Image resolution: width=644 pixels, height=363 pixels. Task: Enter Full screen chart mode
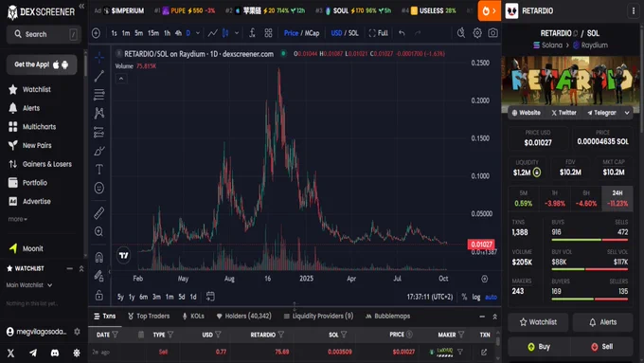[378, 33]
